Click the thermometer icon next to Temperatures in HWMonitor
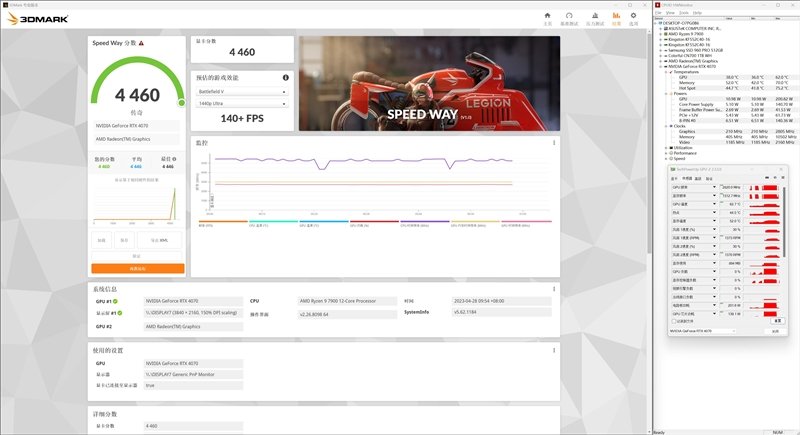 pyautogui.click(x=671, y=72)
